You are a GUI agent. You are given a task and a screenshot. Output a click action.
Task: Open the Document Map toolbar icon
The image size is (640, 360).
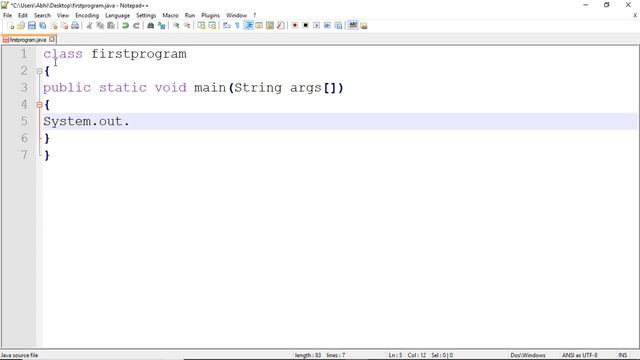(270, 26)
